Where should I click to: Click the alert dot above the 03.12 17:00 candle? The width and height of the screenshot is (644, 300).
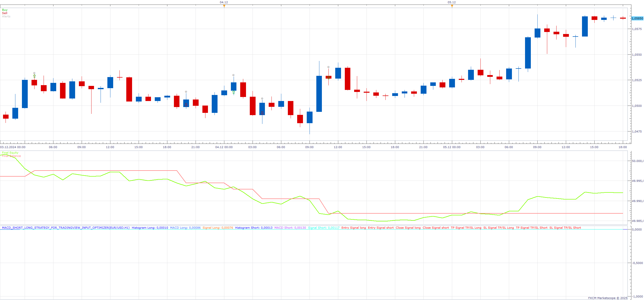pyautogui.click(x=186, y=92)
